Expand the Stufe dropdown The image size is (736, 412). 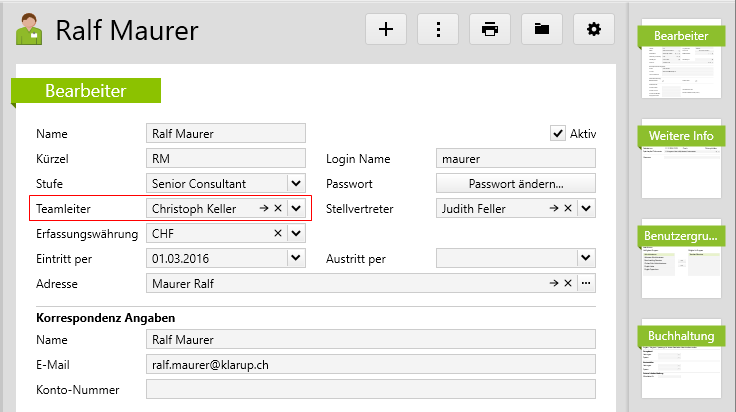click(x=296, y=183)
